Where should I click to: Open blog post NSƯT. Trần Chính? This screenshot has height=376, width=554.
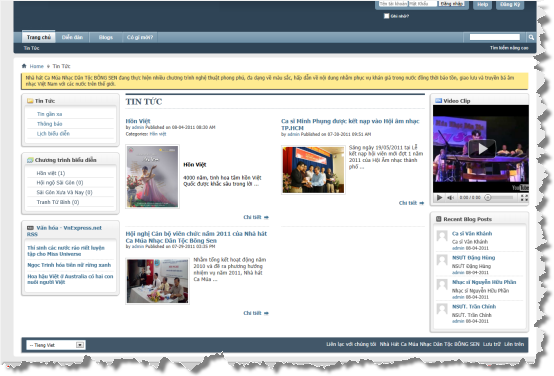tap(474, 306)
